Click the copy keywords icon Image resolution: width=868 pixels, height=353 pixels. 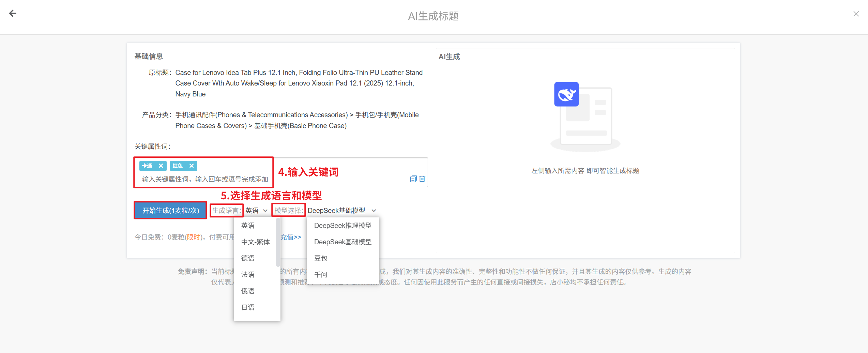[x=413, y=179]
